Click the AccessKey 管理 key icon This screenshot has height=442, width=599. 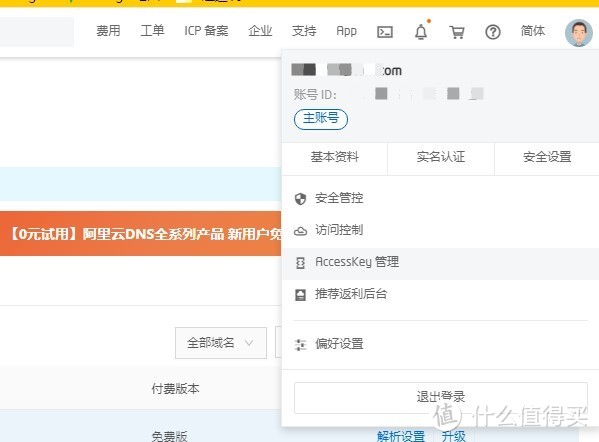[300, 263]
